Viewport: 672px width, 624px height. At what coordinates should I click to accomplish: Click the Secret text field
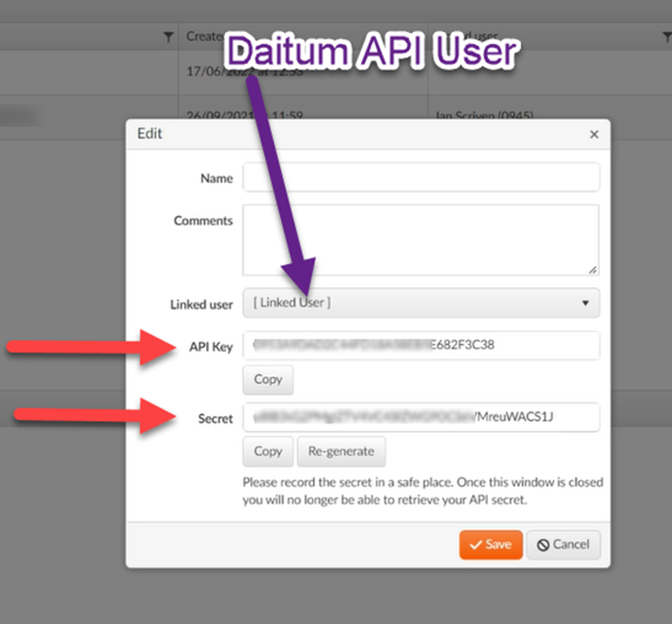coord(420,417)
